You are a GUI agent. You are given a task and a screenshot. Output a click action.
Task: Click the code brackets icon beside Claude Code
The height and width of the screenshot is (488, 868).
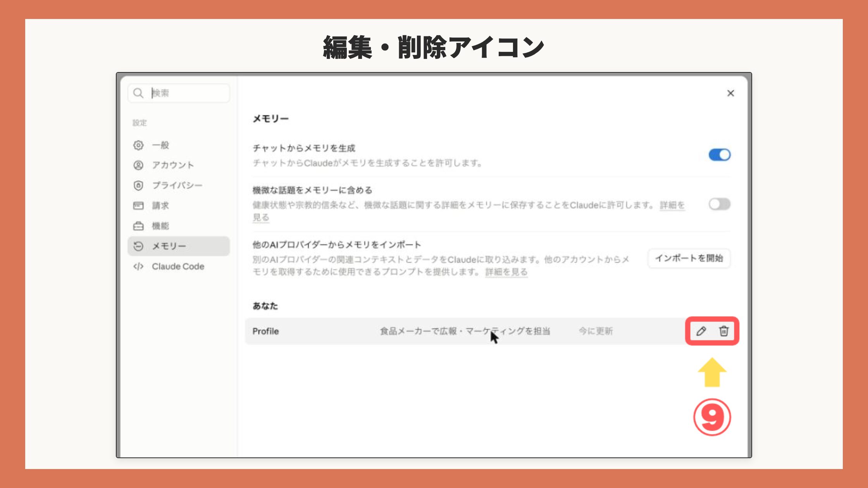click(138, 266)
